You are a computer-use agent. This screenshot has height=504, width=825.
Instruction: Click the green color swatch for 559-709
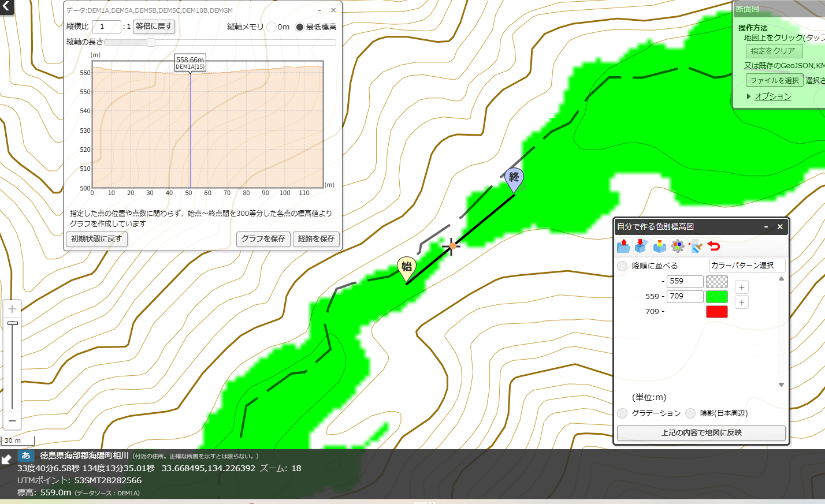point(717,297)
